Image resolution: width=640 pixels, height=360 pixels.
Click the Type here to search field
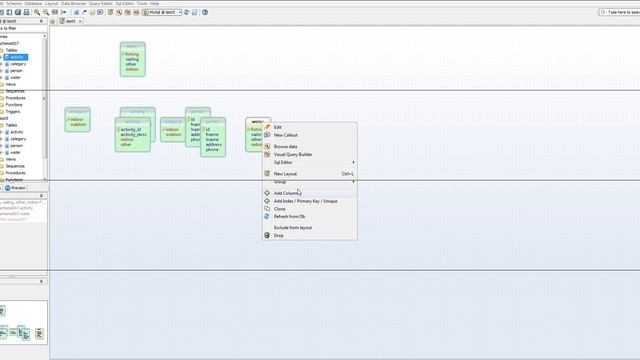coord(620,12)
